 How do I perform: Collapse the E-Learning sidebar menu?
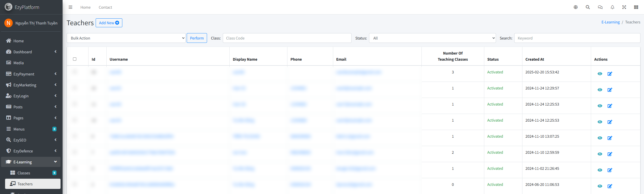tap(31, 162)
